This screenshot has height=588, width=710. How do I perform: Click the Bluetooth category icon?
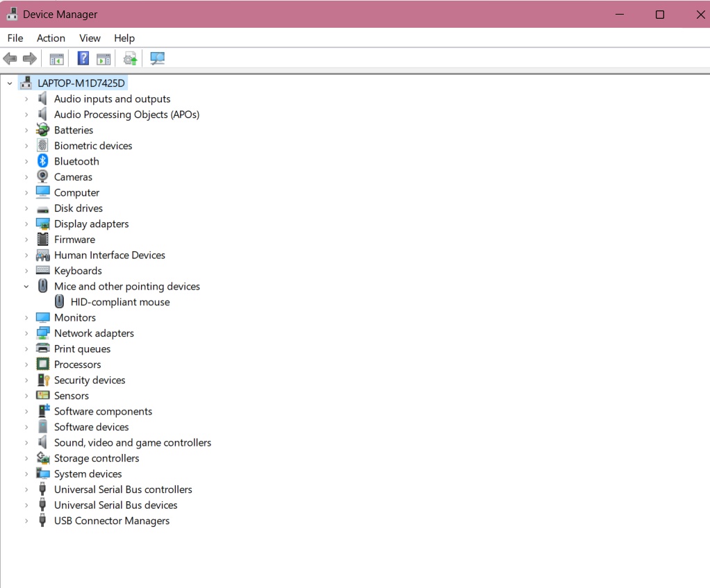coord(42,161)
